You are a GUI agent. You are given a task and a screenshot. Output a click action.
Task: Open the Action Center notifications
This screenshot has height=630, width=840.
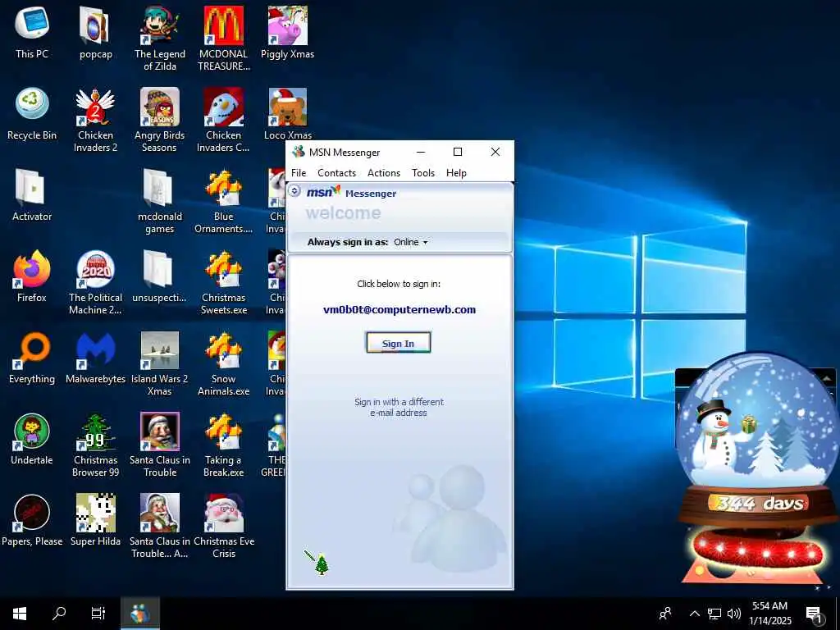coord(815,614)
